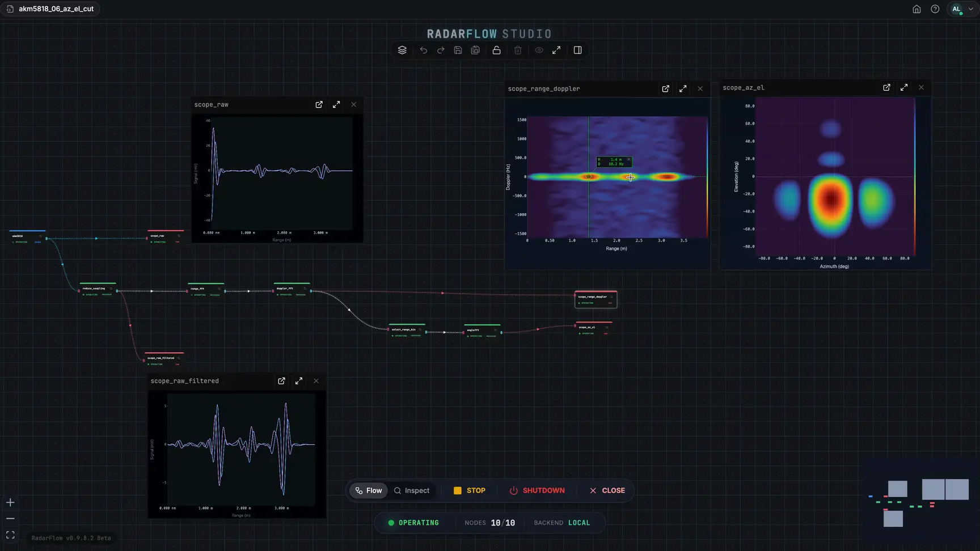The height and width of the screenshot is (551, 980).
Task: Open the layers stack tool in toolbar
Action: 402,50
